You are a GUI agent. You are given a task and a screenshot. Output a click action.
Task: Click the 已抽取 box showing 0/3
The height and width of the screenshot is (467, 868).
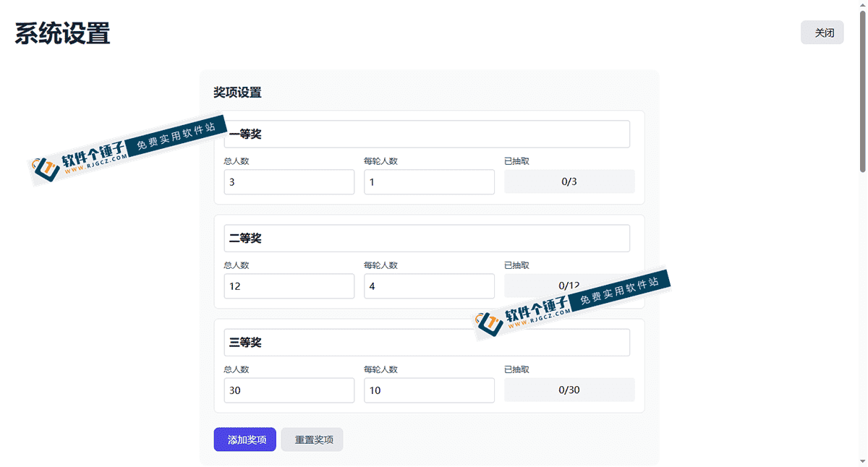point(569,181)
